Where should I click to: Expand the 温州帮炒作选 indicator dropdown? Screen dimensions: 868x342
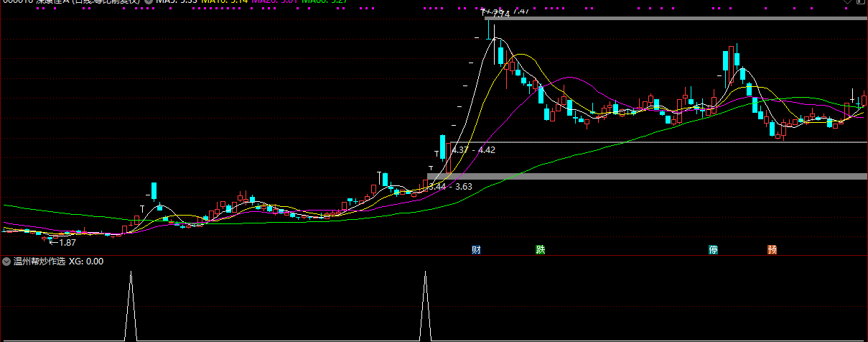coord(6,262)
